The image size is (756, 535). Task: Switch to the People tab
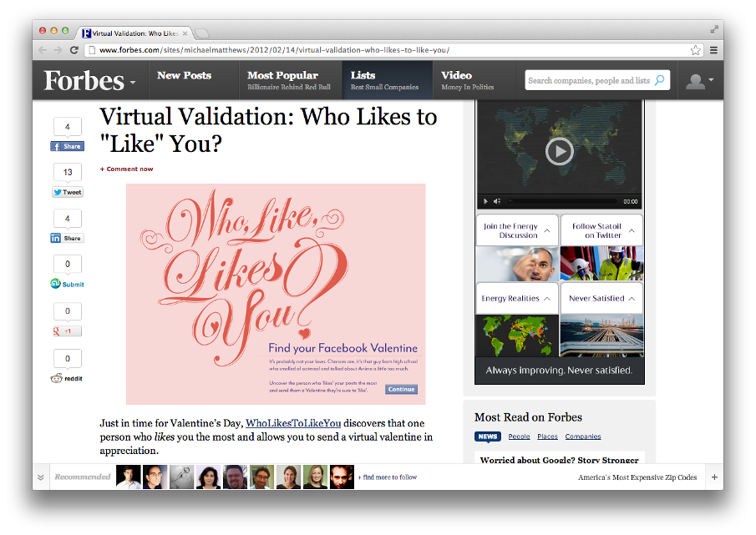point(519,437)
